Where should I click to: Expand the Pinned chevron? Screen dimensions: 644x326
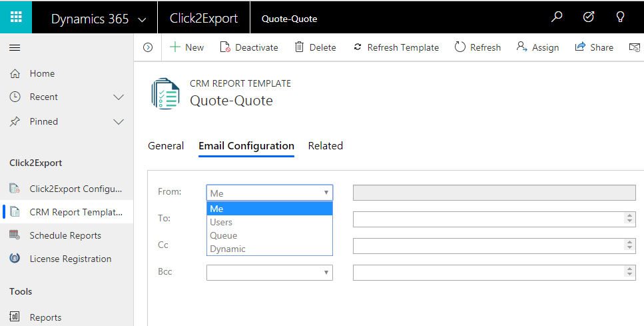coord(119,122)
